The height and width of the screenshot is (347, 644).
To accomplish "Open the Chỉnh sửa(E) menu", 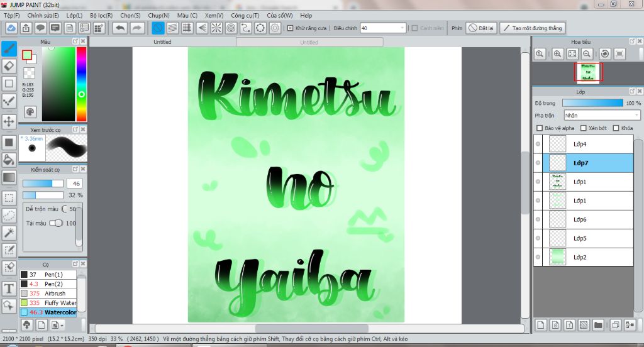I will 43,15.
